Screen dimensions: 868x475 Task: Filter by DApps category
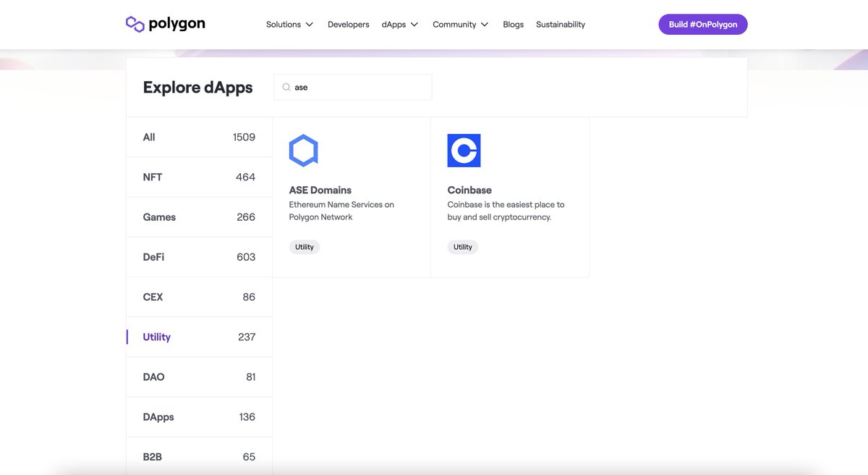(x=199, y=417)
